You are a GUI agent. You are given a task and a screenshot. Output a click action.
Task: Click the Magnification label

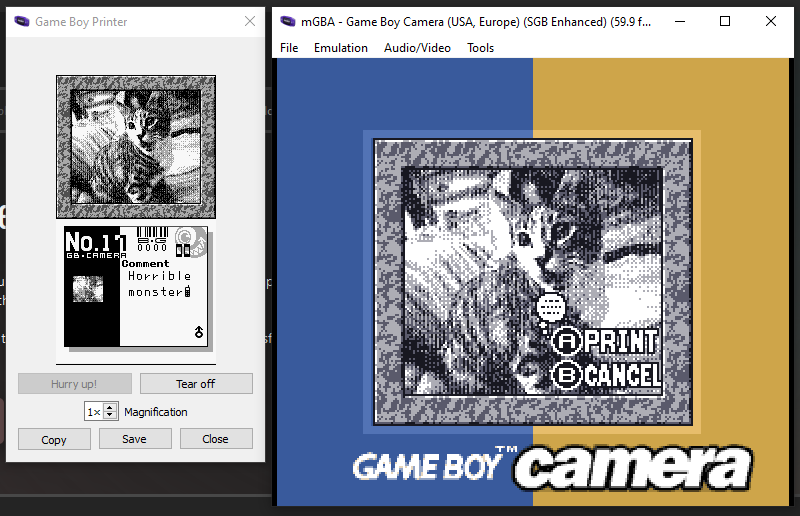(x=156, y=412)
